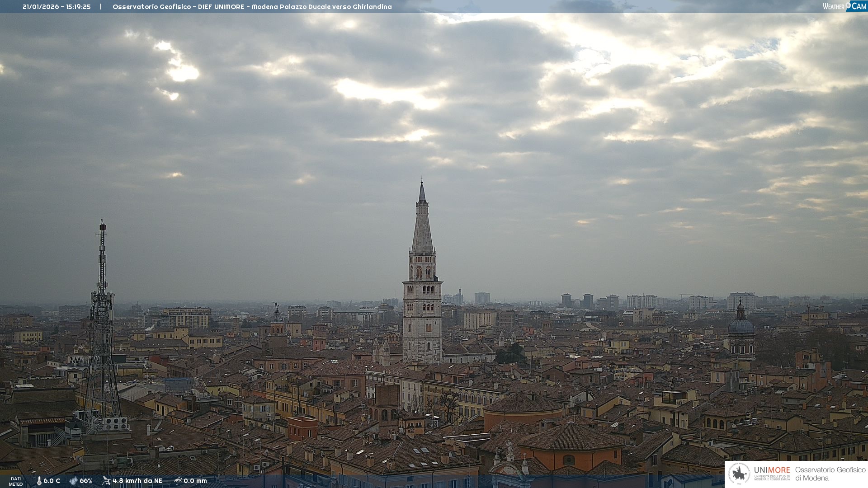Click the water drops humidity icon
This screenshot has height=488, width=868.
click(73, 481)
